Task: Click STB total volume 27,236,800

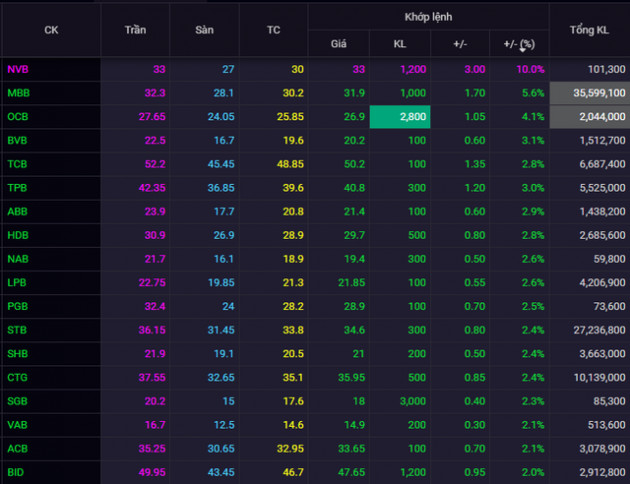Action: pyautogui.click(x=599, y=330)
